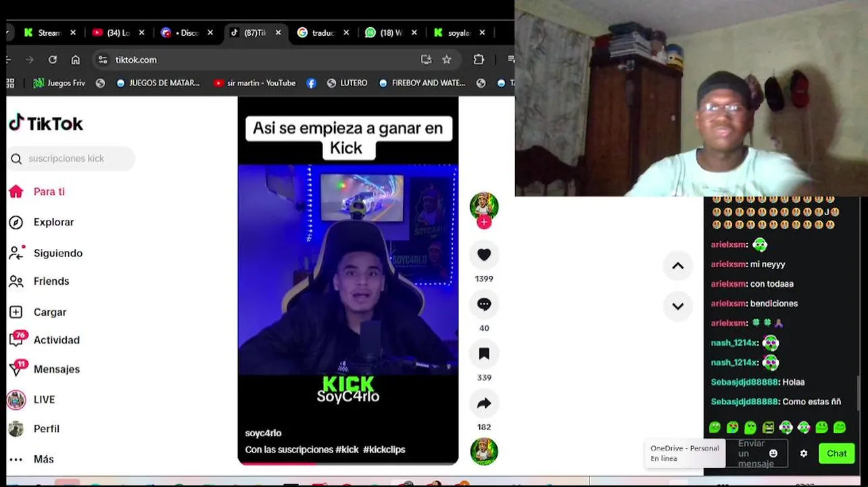Switch to the WhatsApp (18) tab
The image size is (868, 487).
391,32
